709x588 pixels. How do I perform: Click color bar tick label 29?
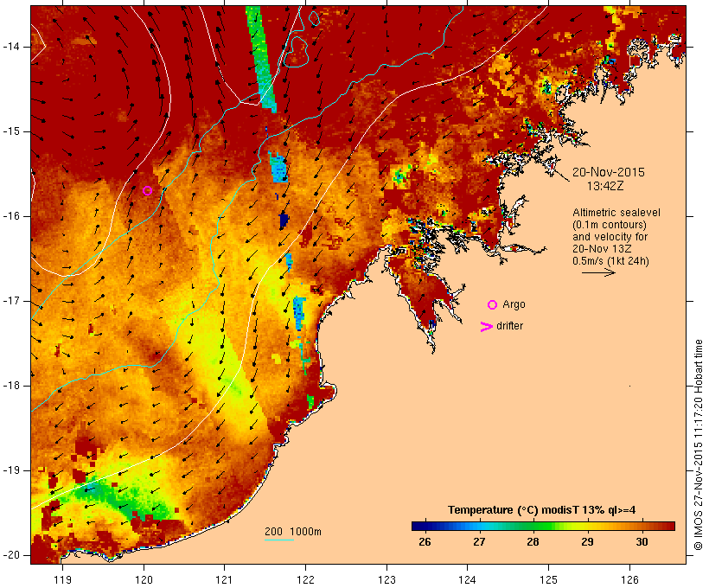587,542
